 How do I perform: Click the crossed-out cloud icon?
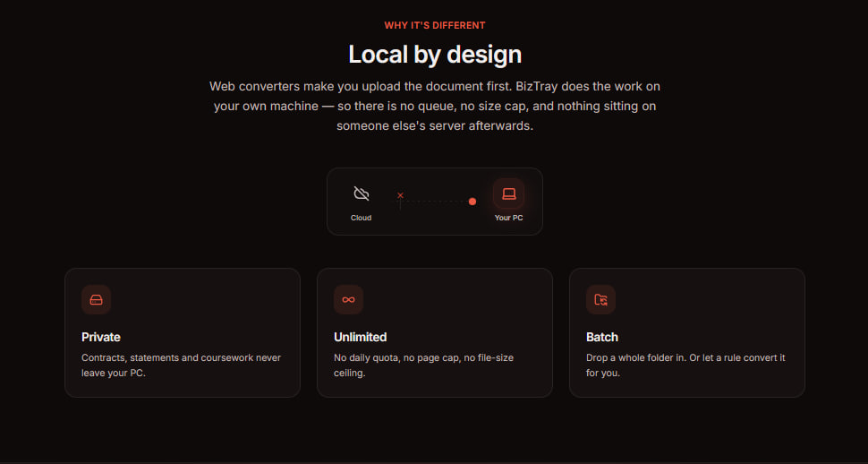click(361, 193)
